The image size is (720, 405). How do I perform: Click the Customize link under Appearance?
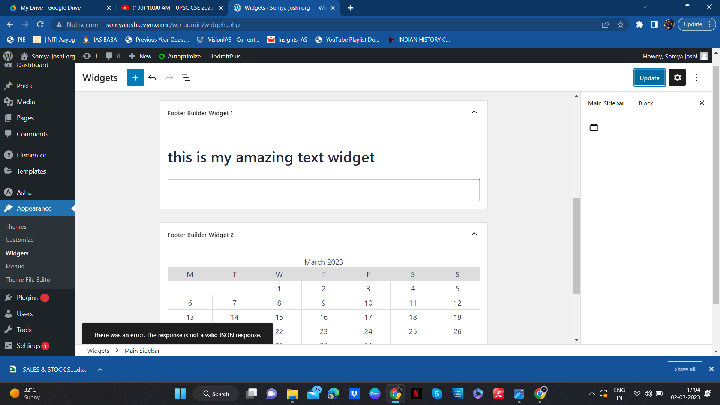(20, 240)
